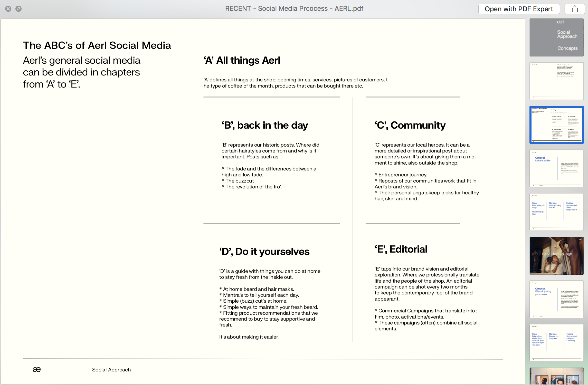Screen dimensions: 588x385
Task: Click the document title in title bar
Action: click(294, 8)
